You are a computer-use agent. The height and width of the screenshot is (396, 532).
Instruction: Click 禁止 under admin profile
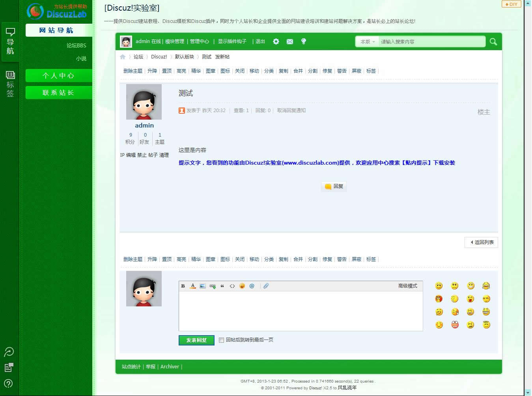[142, 155]
